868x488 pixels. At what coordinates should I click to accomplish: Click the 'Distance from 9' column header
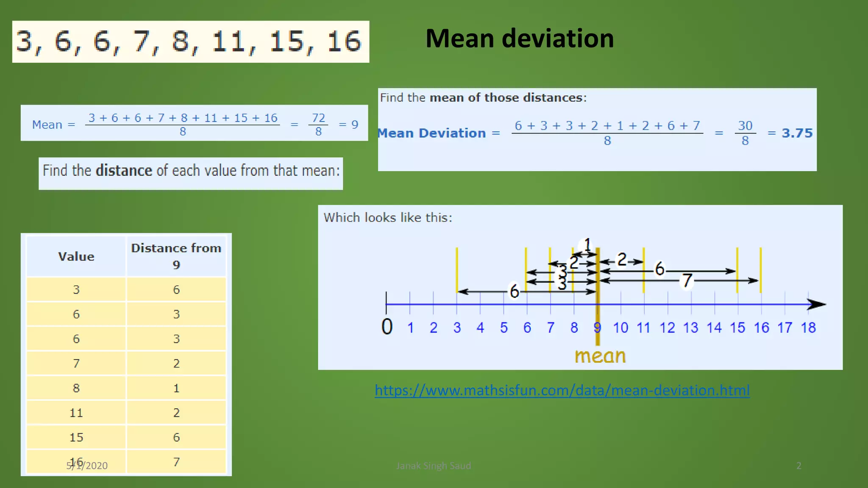176,256
